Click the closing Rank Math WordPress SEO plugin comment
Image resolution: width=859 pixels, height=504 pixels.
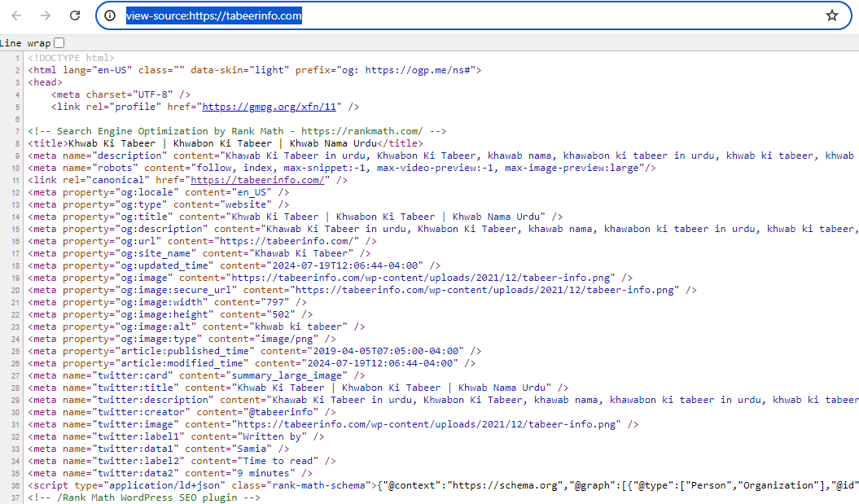[x=143, y=497]
